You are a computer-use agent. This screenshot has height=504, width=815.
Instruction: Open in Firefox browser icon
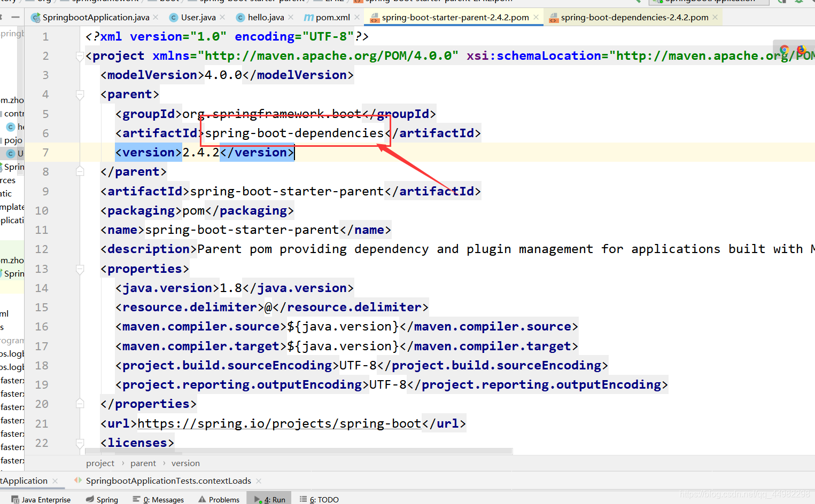pos(801,50)
